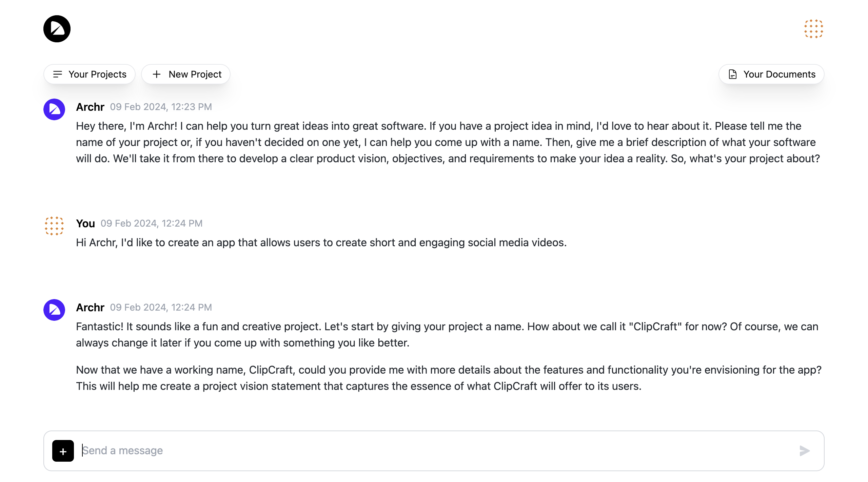Open the dotted user profile avatar in header
This screenshot has width=868, height=482.
point(813,29)
